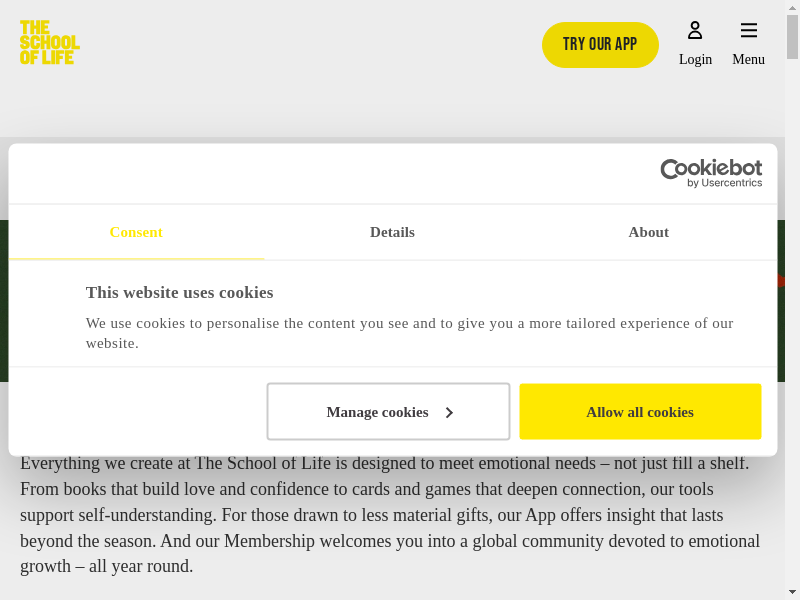The height and width of the screenshot is (600, 800).
Task: Click the Try Our App button
Action: (600, 45)
